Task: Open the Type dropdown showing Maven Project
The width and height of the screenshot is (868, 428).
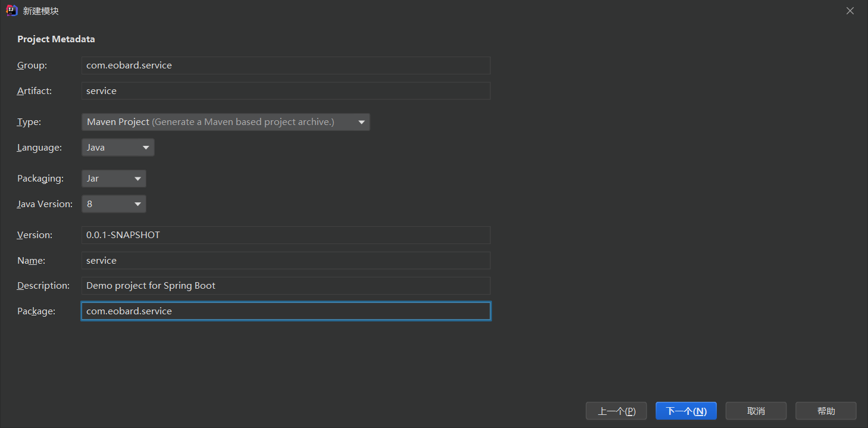Action: coord(225,122)
